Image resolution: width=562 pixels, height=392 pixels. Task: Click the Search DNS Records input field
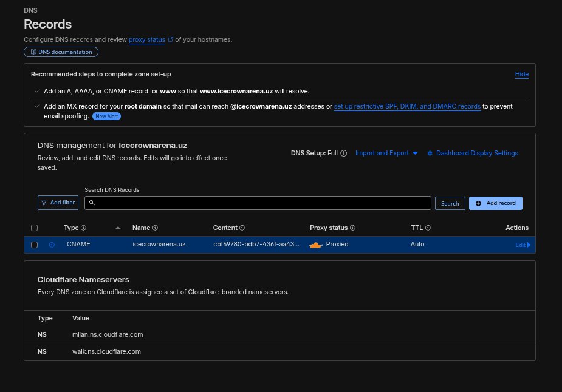258,203
